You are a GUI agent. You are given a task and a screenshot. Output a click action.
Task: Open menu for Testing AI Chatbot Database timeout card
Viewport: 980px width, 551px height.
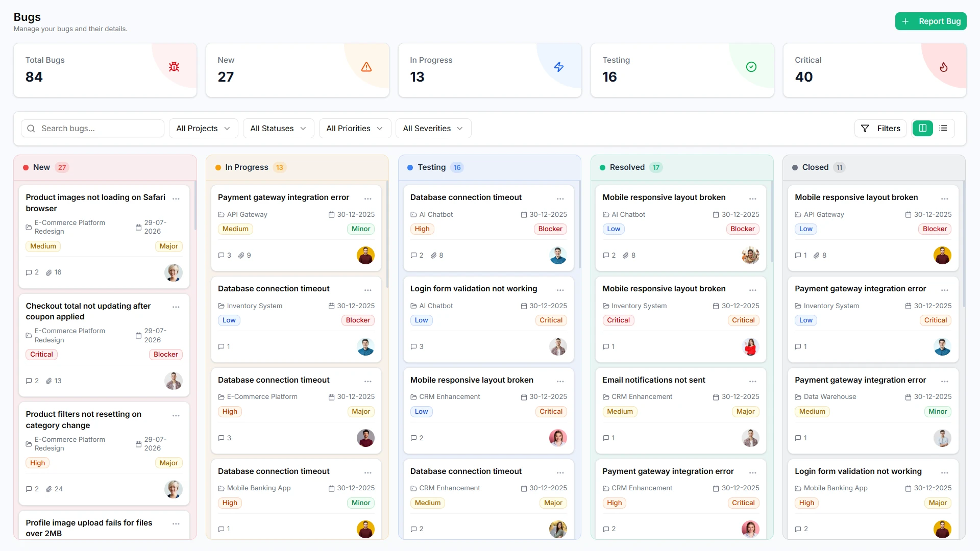(560, 198)
